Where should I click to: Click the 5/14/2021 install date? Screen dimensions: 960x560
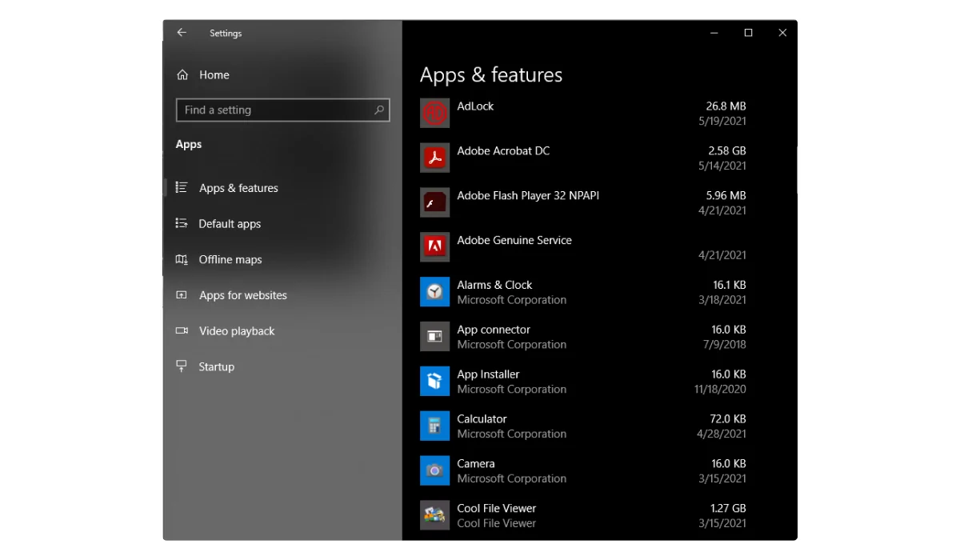coord(722,166)
